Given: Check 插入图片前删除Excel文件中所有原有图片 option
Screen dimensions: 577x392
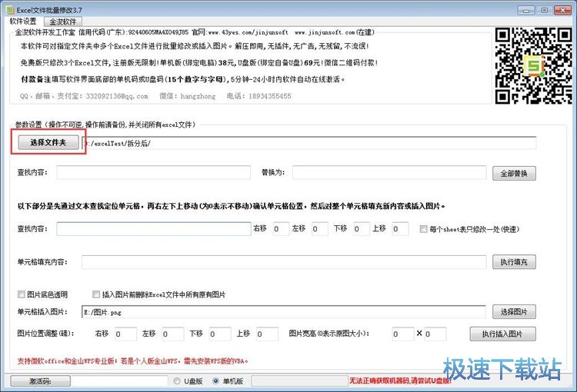Looking at the screenshot, I should point(96,294).
